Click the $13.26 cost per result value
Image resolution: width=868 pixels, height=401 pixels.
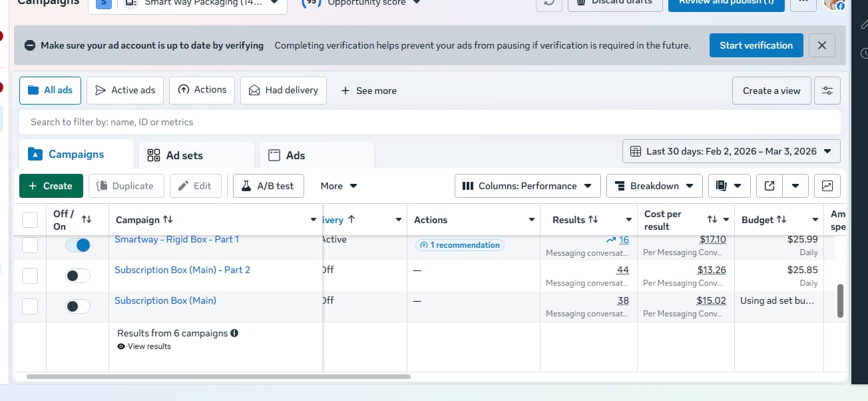[712, 270]
